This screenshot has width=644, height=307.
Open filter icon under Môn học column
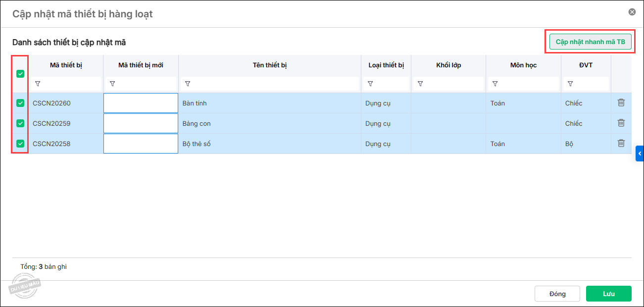[x=495, y=84]
